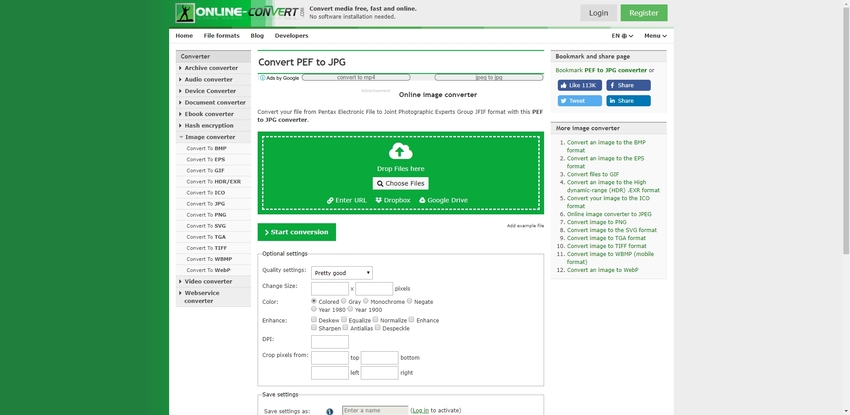Screen dimensions: 850x415
Task: Select Google Drive as file source
Action: [443, 200]
